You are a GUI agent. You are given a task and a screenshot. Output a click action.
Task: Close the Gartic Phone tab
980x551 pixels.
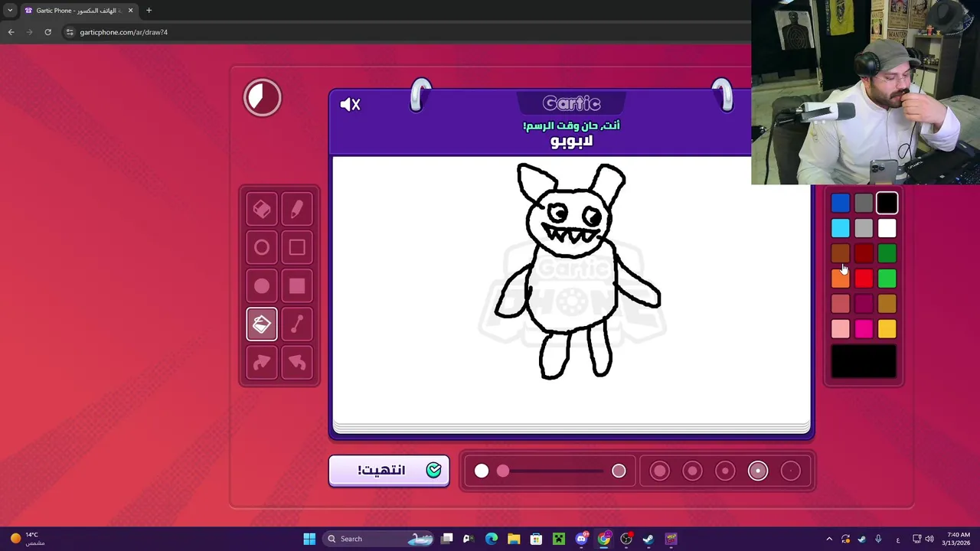(130, 11)
